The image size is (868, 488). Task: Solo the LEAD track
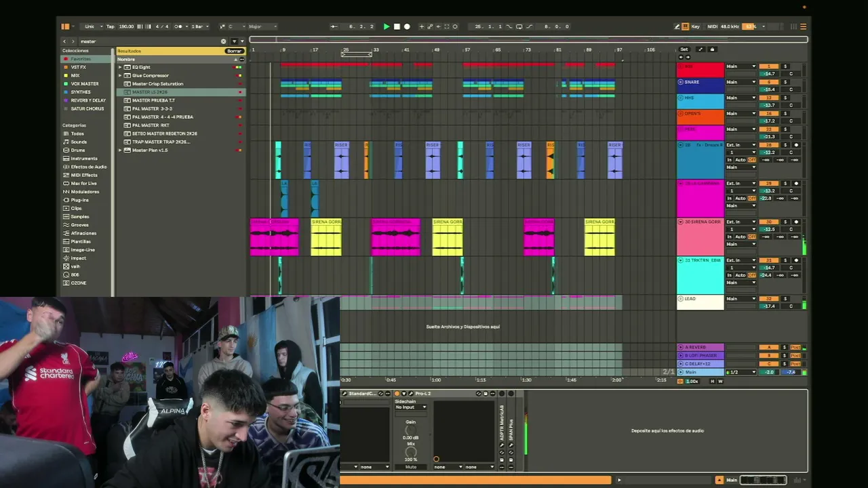[x=785, y=299]
